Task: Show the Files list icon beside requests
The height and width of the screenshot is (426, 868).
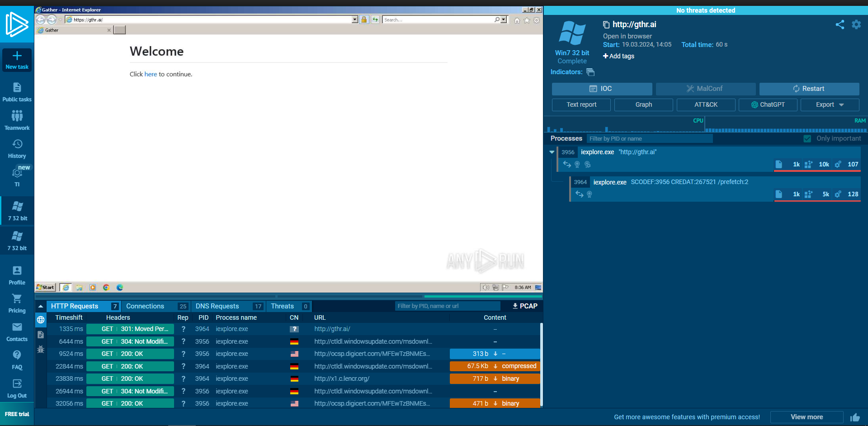Action: point(41,335)
